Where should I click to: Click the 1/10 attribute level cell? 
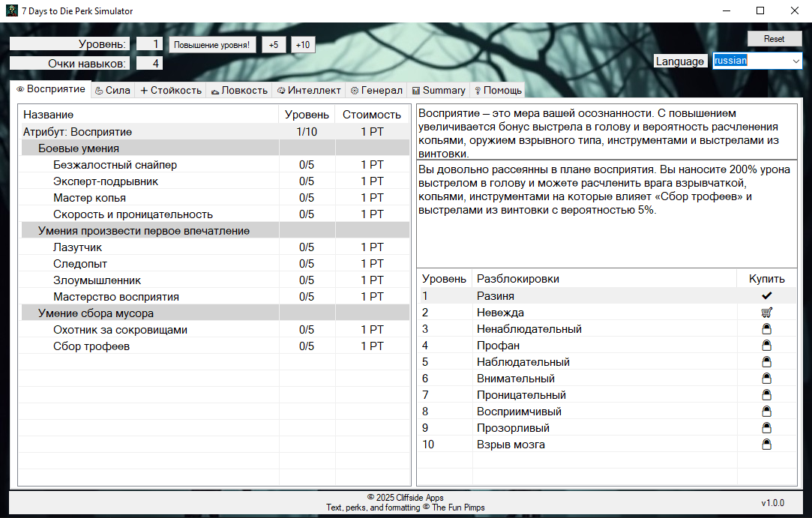[x=307, y=132]
